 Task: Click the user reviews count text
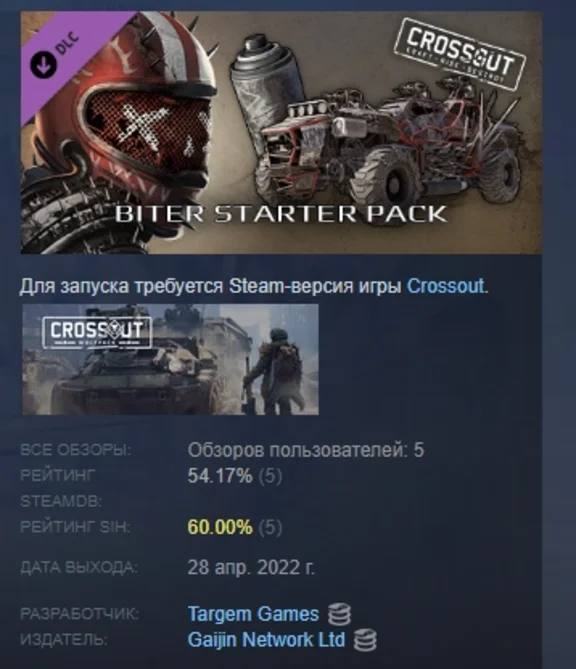(306, 450)
